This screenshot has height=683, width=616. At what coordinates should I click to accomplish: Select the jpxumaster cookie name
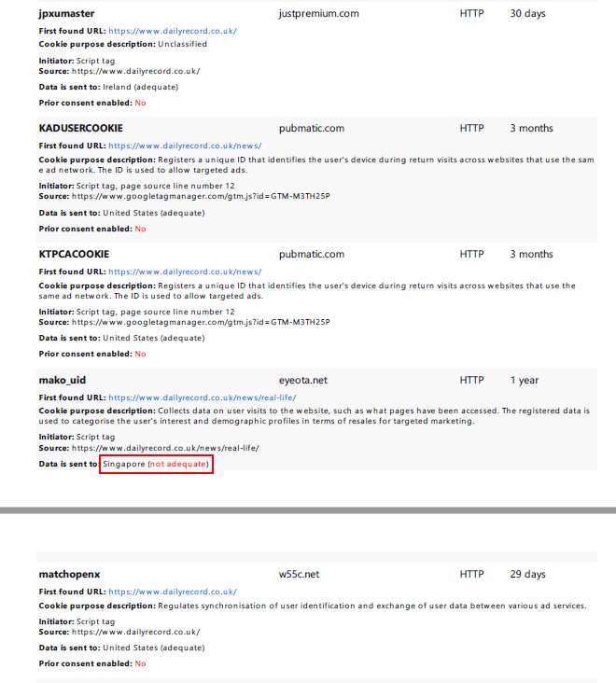click(66, 13)
